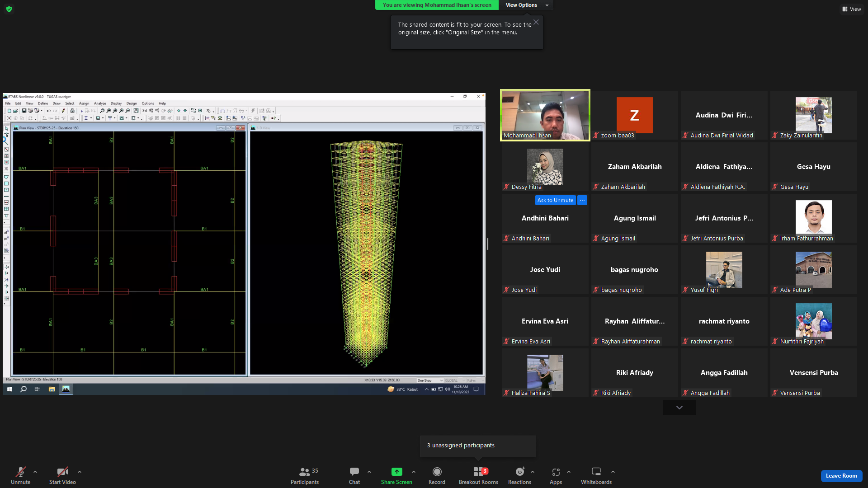The width and height of the screenshot is (868, 488).
Task: Select Irham Fathurrahman's participant tile
Action: [814, 218]
